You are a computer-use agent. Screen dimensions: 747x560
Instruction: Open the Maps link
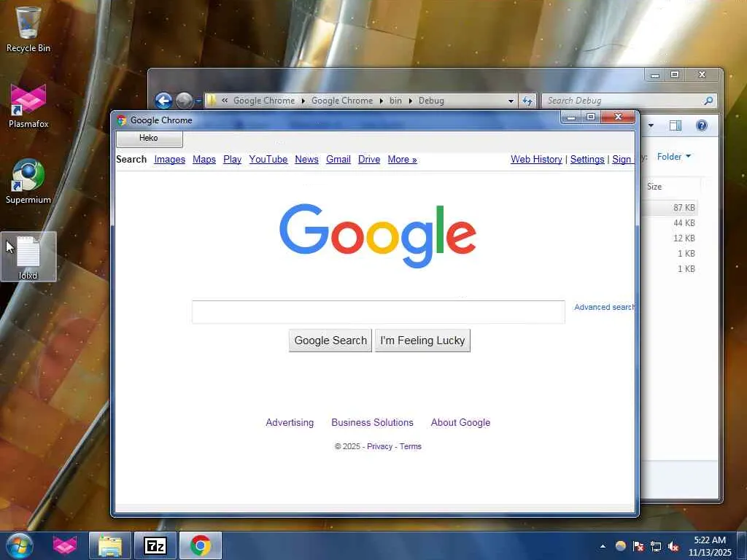click(204, 160)
